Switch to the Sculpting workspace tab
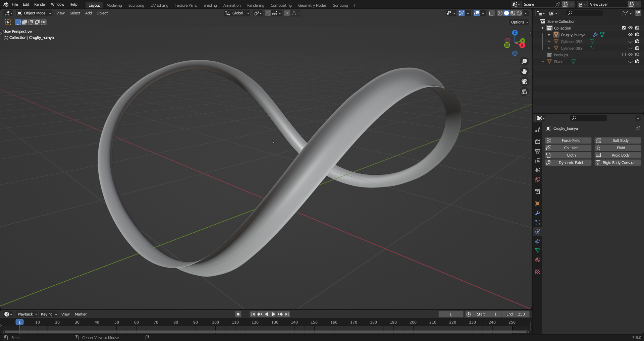The width and height of the screenshot is (644, 341). tap(136, 5)
